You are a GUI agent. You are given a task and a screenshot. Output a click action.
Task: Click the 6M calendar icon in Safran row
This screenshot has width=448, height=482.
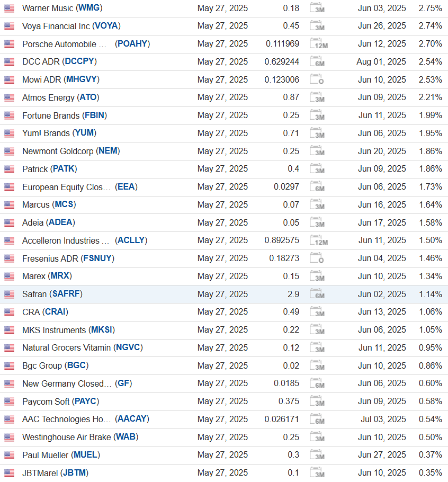[x=317, y=294]
